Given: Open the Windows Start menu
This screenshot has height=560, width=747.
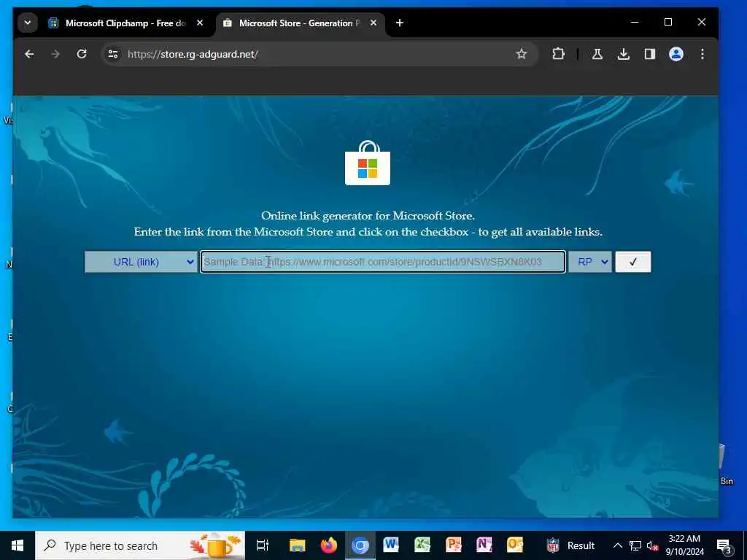Looking at the screenshot, I should [18, 545].
